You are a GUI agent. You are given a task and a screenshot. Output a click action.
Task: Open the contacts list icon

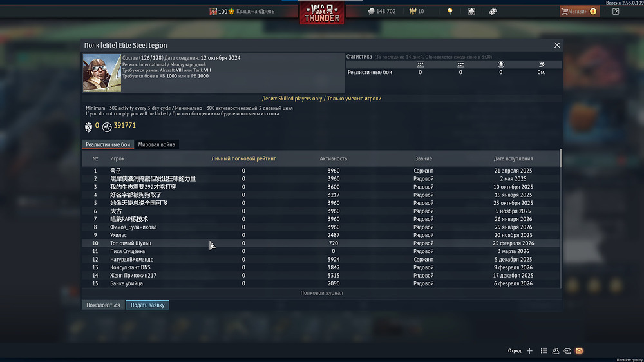pyautogui.click(x=544, y=351)
